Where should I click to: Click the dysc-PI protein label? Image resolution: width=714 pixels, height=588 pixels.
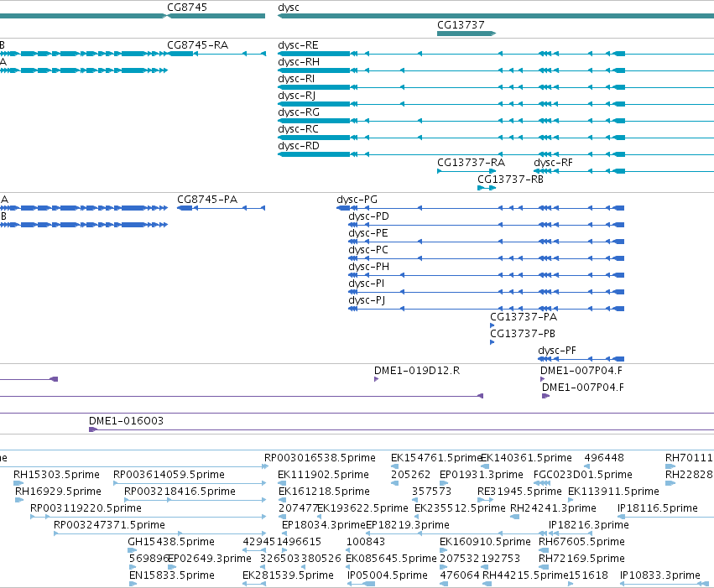tap(367, 284)
